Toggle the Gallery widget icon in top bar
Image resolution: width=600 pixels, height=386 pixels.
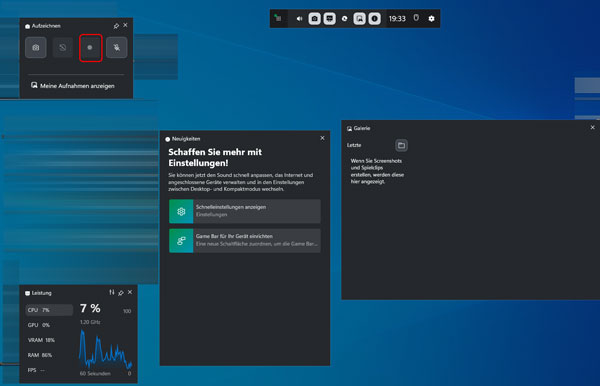(x=360, y=18)
